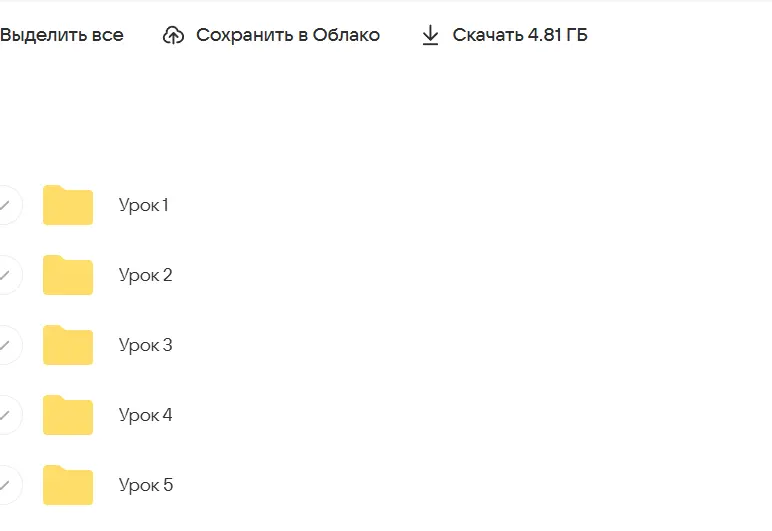Mark the Урок 4 selection checkbox
Viewport: 772px width, 531px height.
tap(6, 415)
